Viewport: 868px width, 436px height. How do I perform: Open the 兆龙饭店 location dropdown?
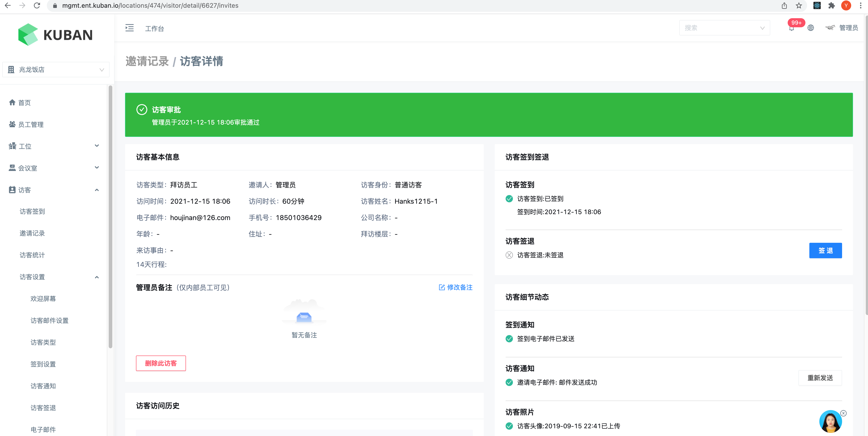(x=56, y=69)
